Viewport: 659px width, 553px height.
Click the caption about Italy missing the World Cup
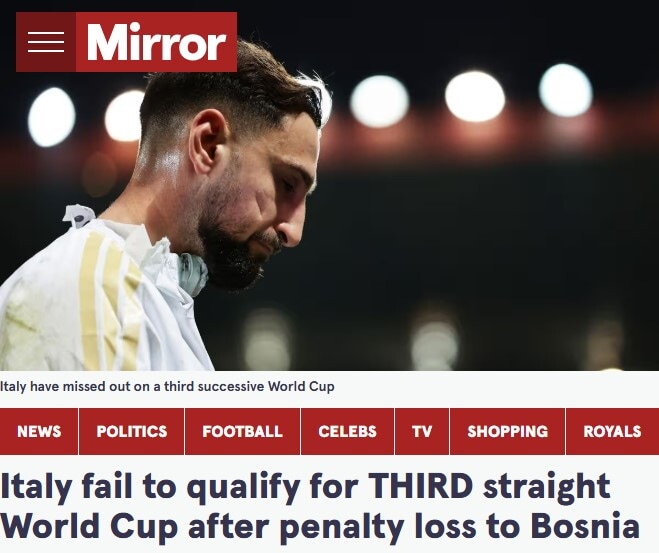tap(167, 386)
